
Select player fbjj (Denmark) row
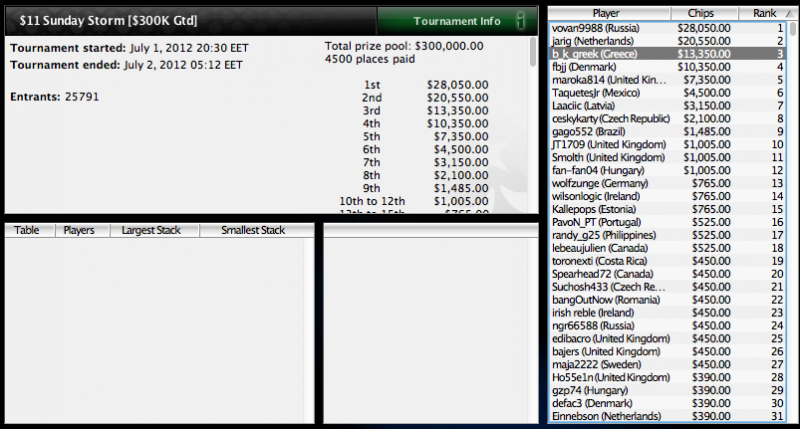(x=668, y=67)
